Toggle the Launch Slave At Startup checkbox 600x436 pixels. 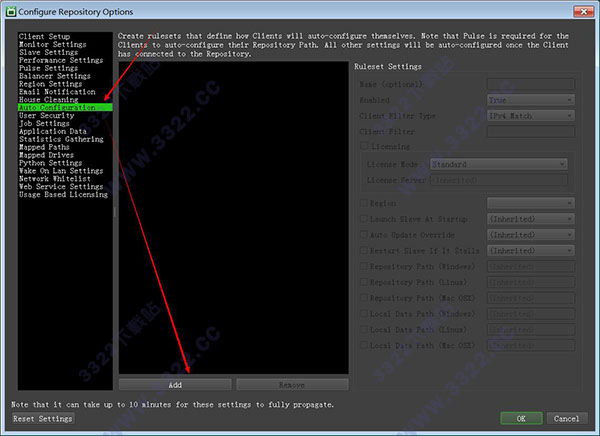tap(363, 219)
